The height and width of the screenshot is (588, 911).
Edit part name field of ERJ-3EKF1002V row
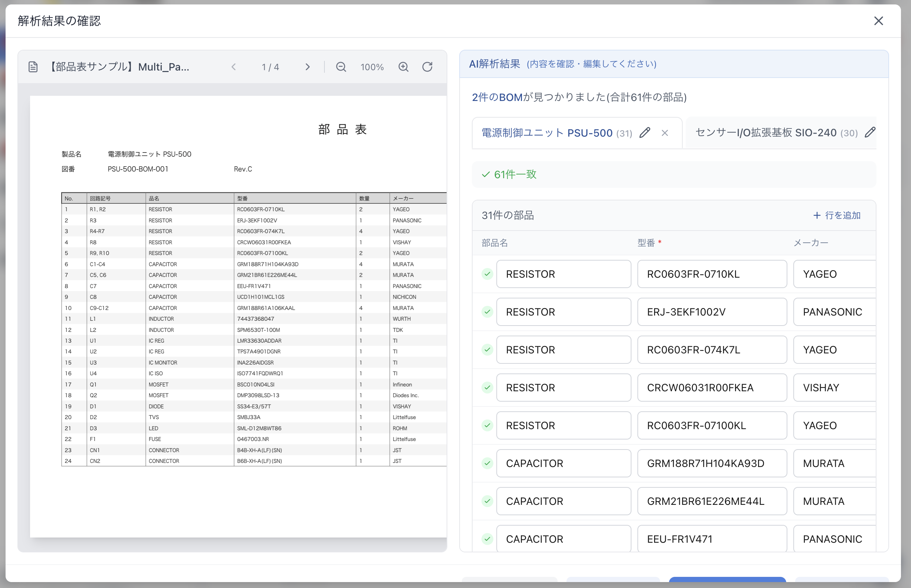pyautogui.click(x=564, y=311)
